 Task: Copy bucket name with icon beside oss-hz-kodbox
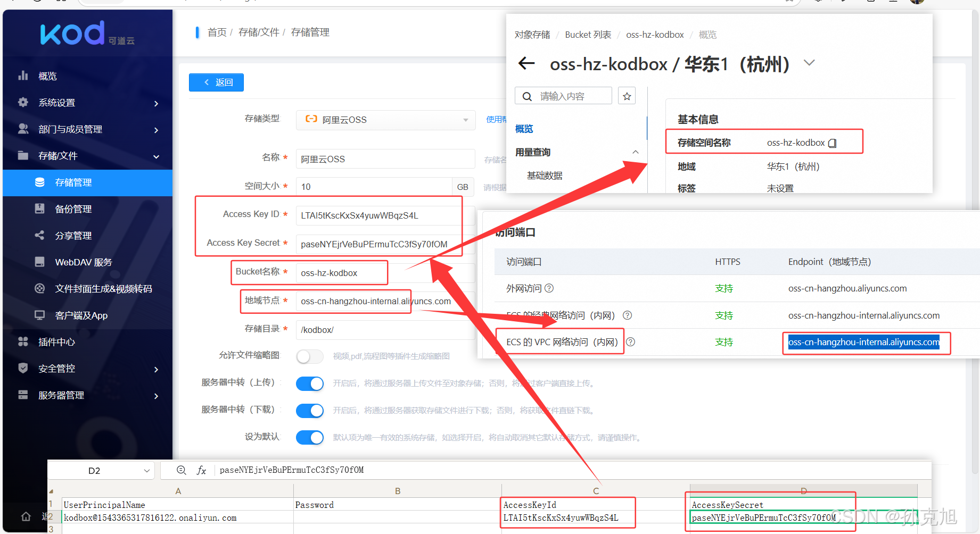pos(833,143)
